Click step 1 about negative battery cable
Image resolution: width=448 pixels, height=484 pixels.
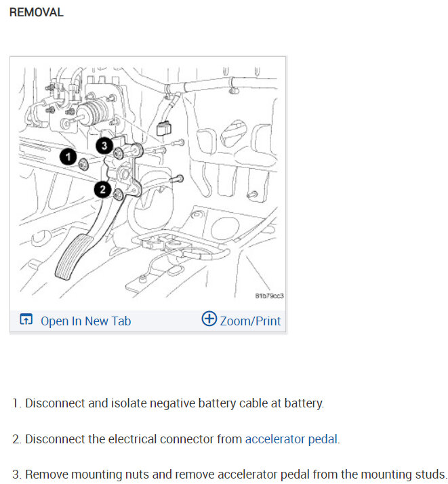click(168, 403)
